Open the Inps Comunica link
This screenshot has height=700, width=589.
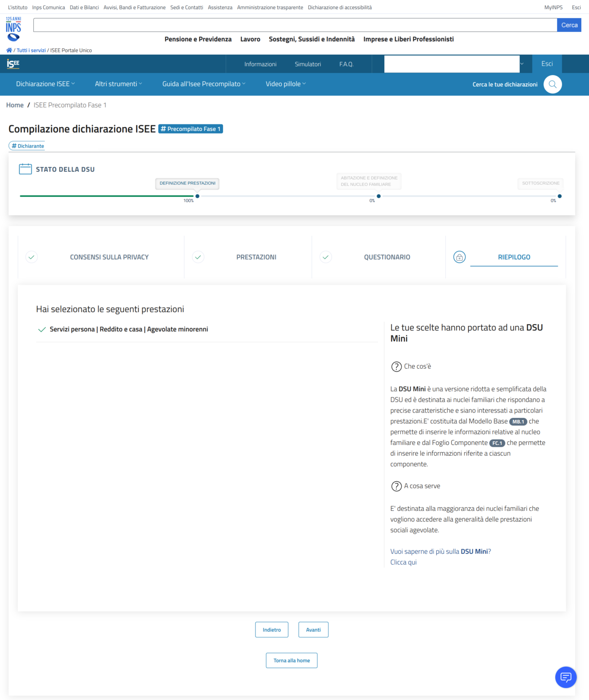point(48,7)
